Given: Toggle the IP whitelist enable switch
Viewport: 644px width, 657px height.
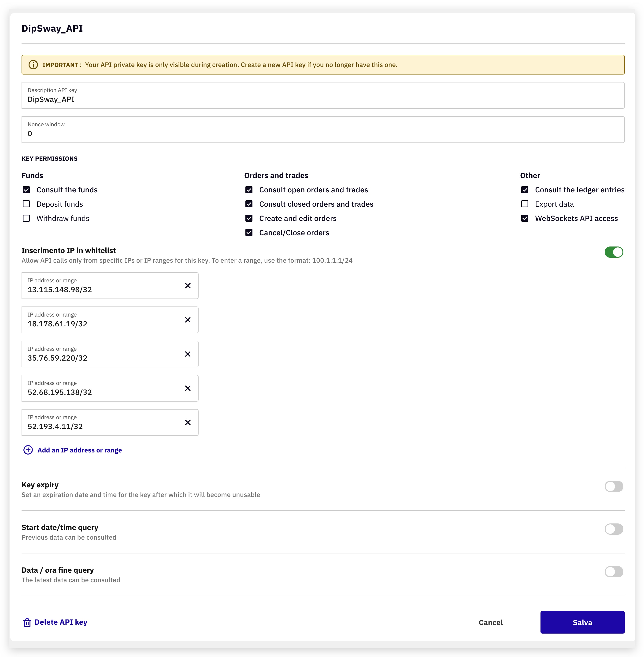Looking at the screenshot, I should 614,253.
